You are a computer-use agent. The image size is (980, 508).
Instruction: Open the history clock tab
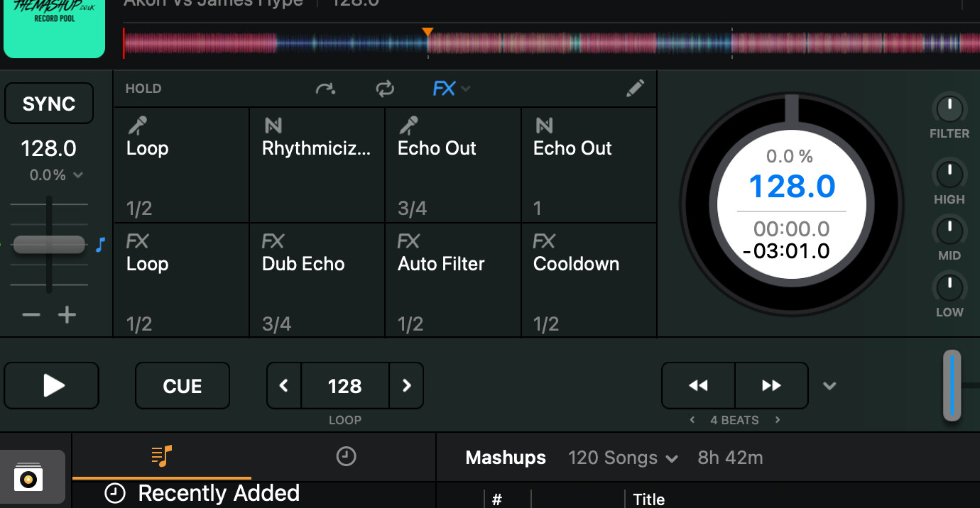346,457
